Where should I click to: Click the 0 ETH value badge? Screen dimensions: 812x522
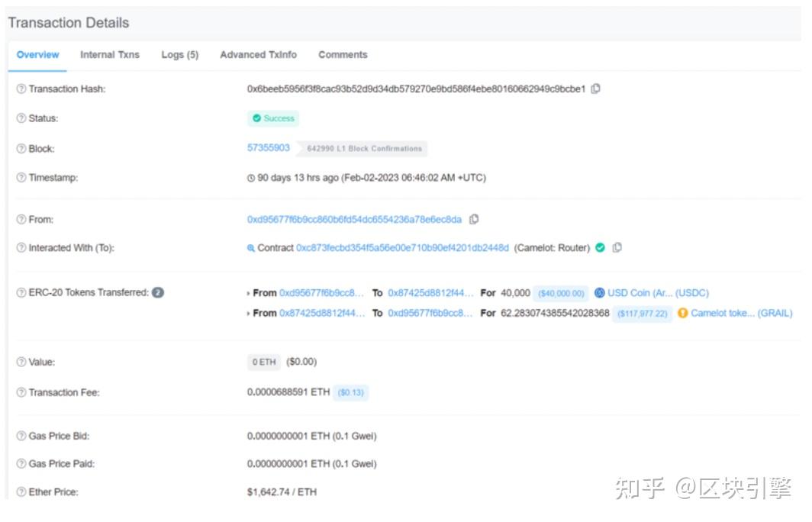coord(263,362)
